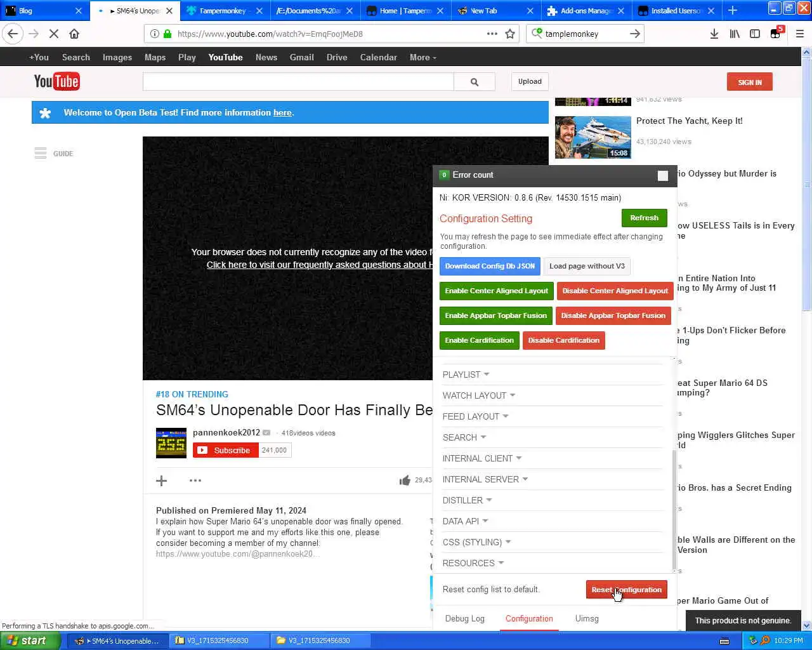Click the Add to plus icon below video
The width and height of the screenshot is (812, 650).
[x=162, y=481]
